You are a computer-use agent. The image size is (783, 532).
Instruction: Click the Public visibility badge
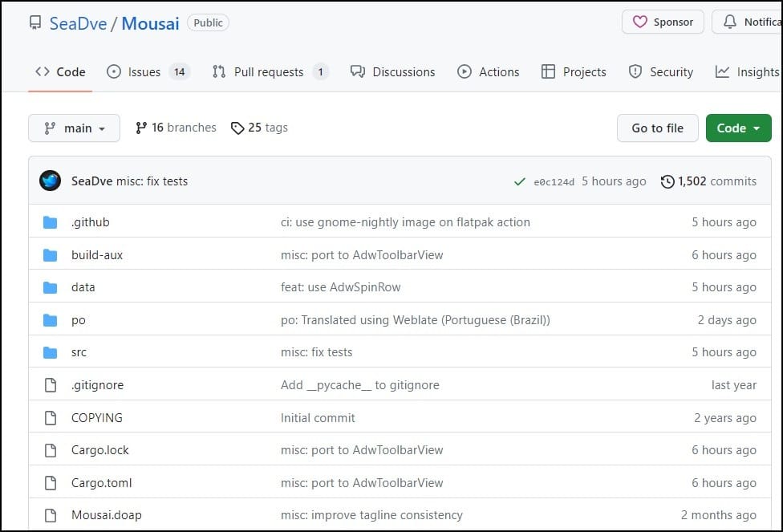click(208, 22)
